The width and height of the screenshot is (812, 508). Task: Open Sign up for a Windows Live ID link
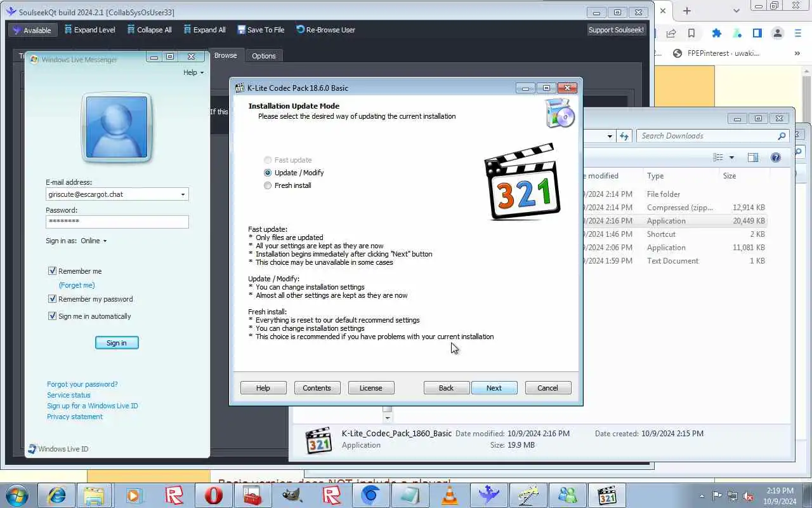click(x=92, y=406)
